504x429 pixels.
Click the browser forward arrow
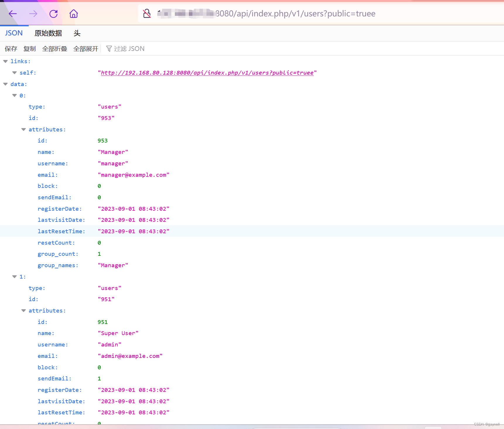(33, 13)
